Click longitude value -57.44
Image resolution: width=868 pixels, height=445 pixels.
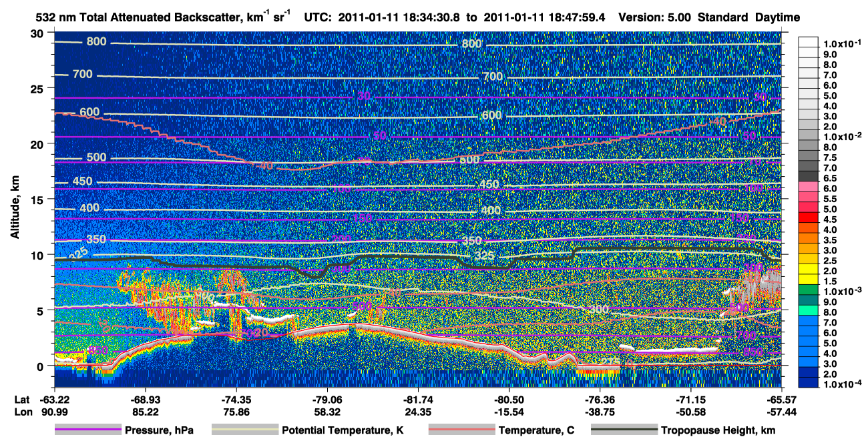pos(781,411)
